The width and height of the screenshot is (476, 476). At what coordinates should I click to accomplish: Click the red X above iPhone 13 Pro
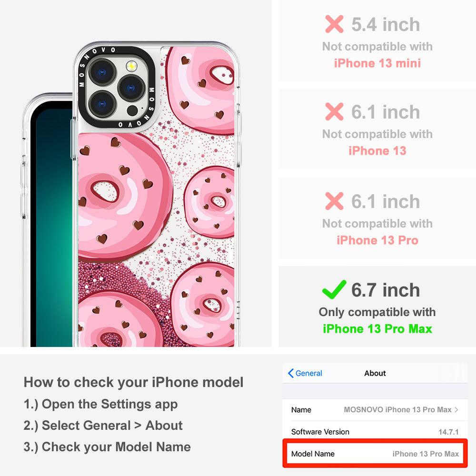click(x=334, y=201)
